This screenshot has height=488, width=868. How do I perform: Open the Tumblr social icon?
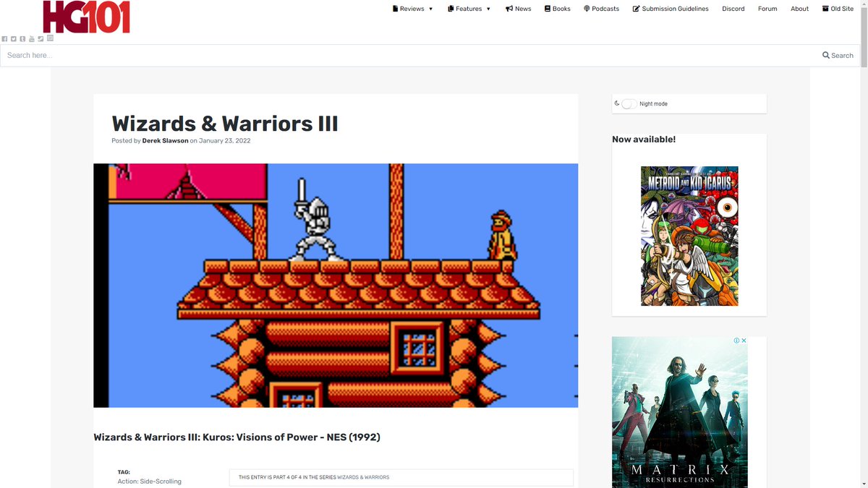click(22, 38)
